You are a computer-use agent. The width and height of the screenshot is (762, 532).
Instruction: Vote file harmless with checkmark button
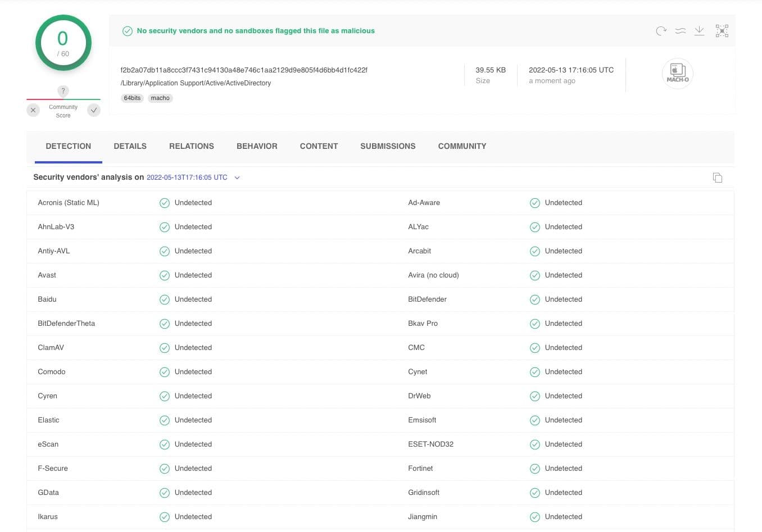(x=94, y=110)
